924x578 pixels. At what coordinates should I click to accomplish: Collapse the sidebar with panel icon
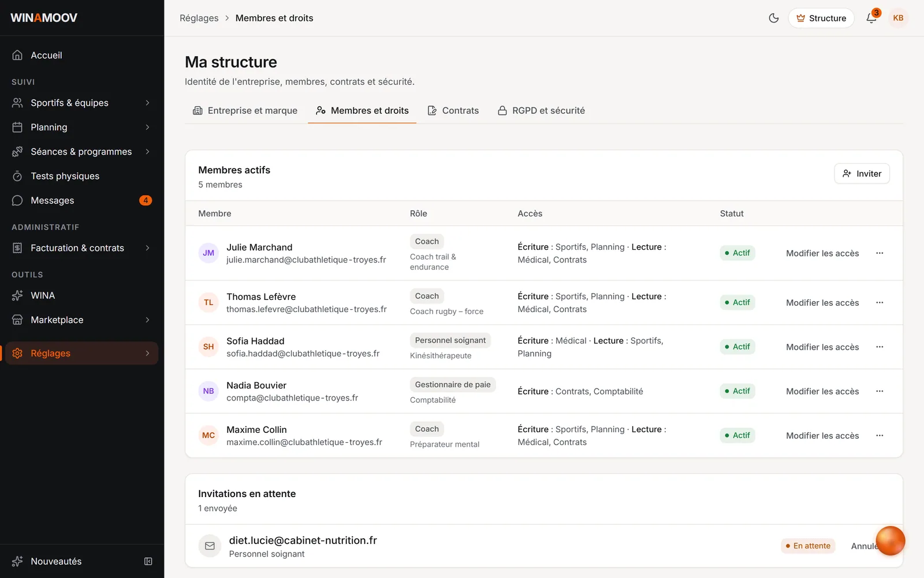tap(148, 561)
